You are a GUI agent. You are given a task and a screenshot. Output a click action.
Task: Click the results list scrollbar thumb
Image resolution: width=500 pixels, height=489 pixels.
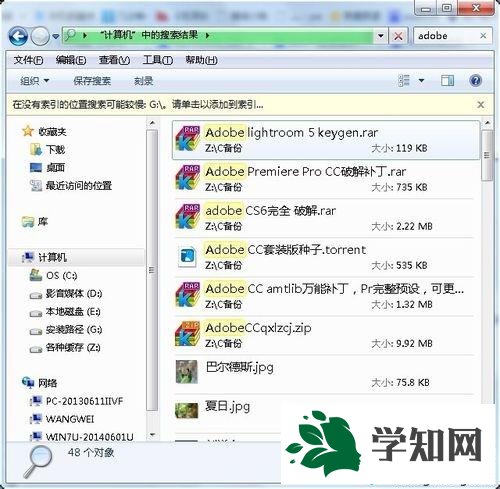coord(487,155)
